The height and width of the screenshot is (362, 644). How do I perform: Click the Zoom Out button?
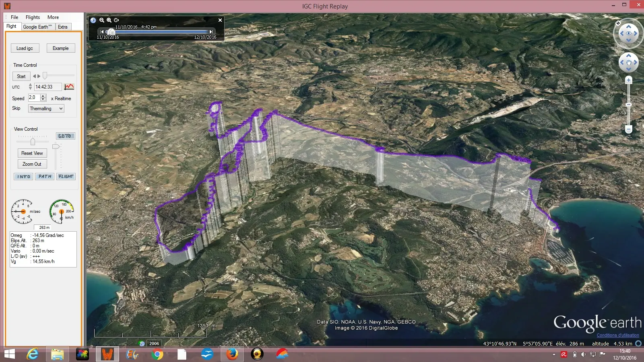coord(32,164)
